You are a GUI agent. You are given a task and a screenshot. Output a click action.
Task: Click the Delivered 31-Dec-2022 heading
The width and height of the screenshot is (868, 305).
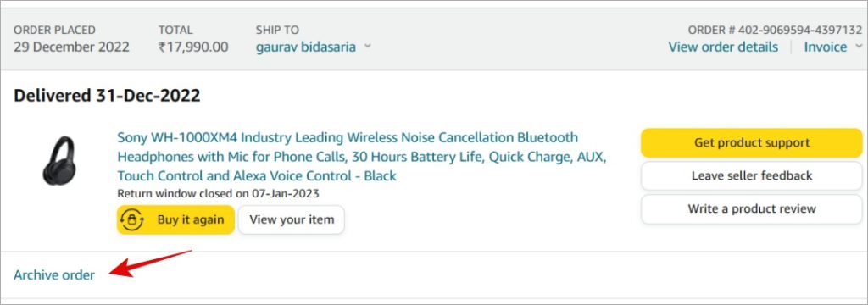click(x=107, y=96)
